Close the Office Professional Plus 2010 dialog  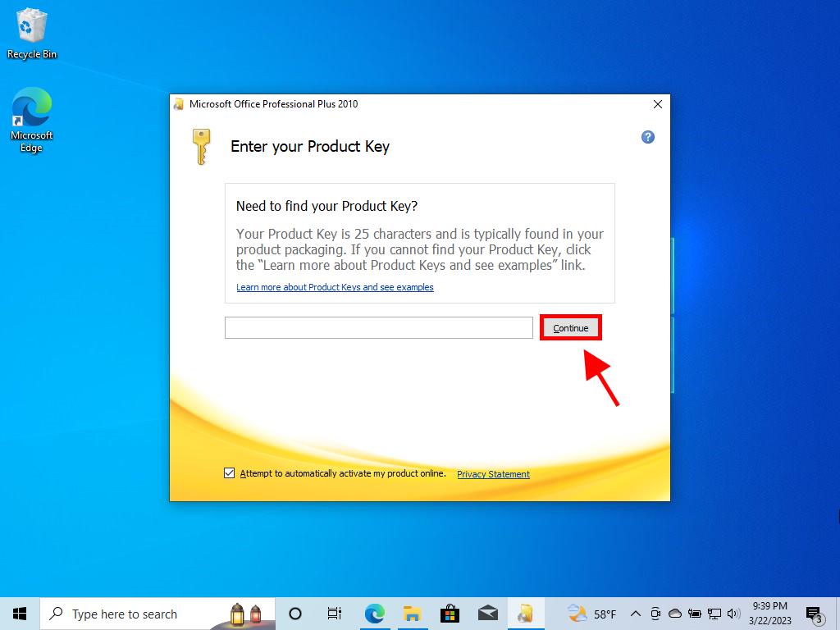[657, 104]
